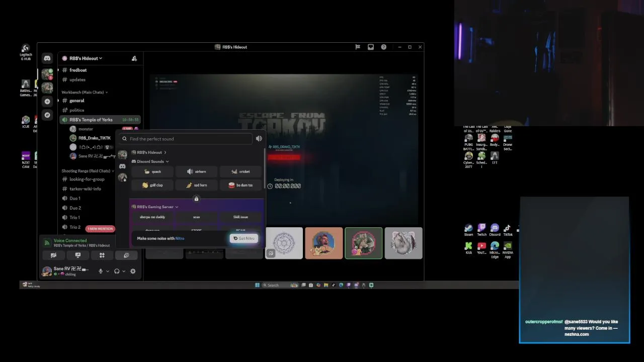Click the Windows Start button on taskbar
This screenshot has height=362, width=644.
click(x=257, y=285)
